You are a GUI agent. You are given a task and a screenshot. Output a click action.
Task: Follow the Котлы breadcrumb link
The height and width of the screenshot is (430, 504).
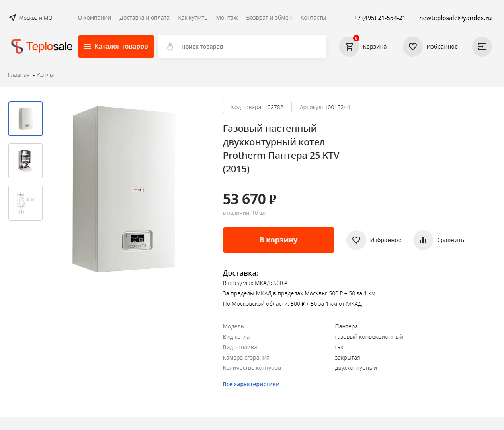pos(45,75)
